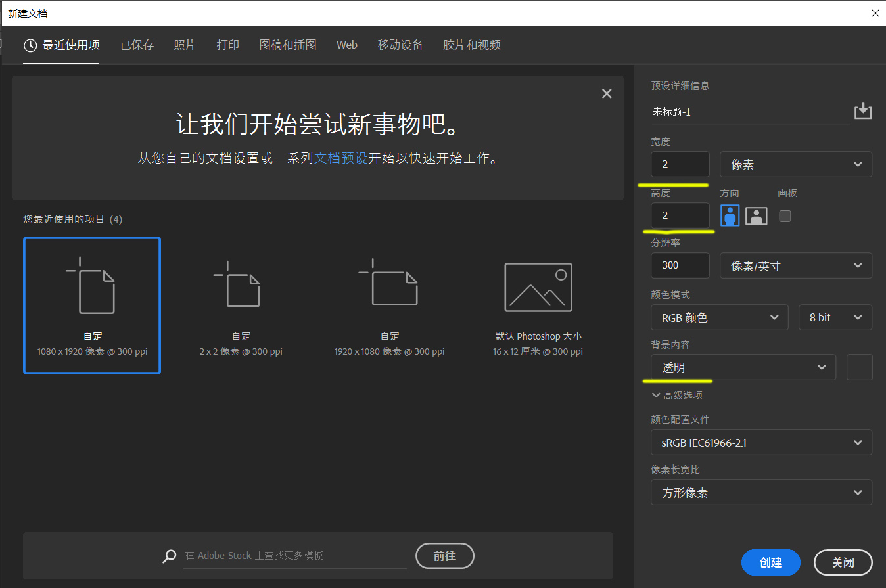Viewport: 886px width, 588px height.
Task: Select the 自定 1080 x 1920 像素 template
Action: [92, 305]
